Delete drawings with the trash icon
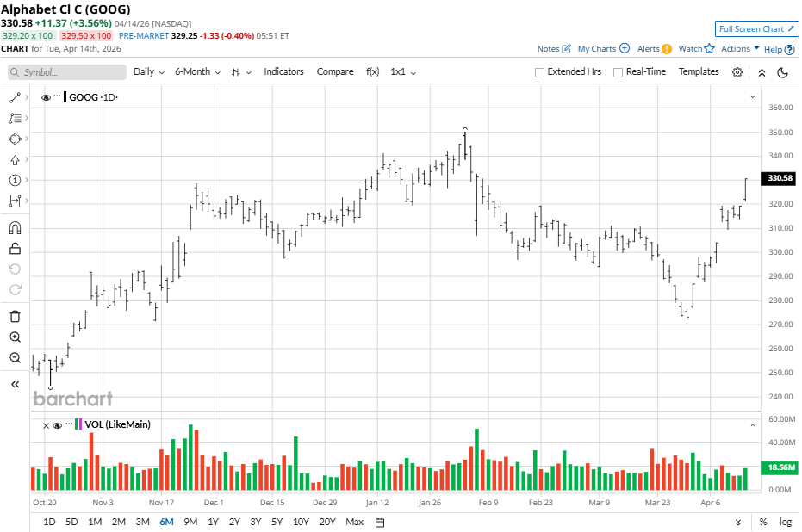This screenshot has width=802, height=532. pos(15,316)
